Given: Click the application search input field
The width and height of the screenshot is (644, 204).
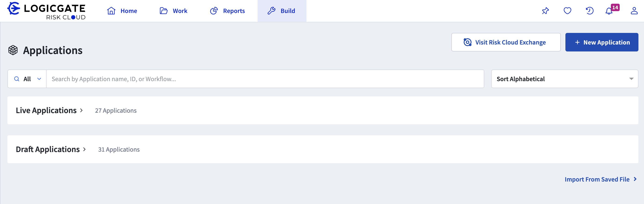Looking at the screenshot, I should coord(265,79).
